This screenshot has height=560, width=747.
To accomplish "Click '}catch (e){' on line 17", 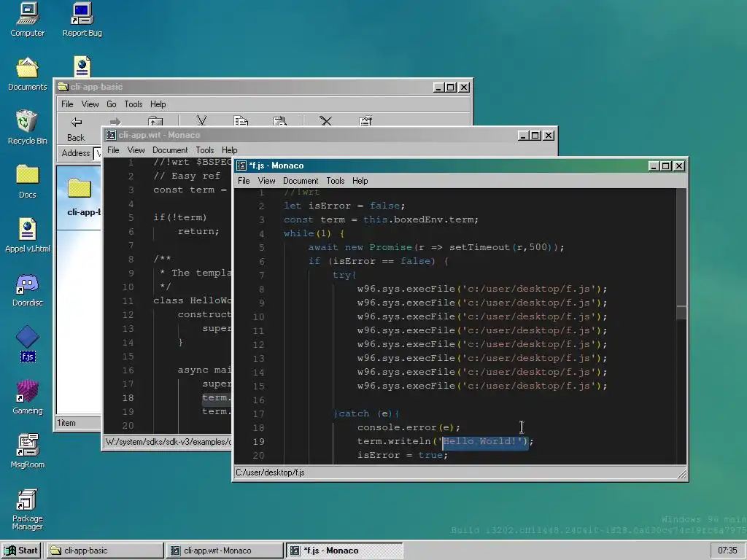I will click(x=366, y=413).
